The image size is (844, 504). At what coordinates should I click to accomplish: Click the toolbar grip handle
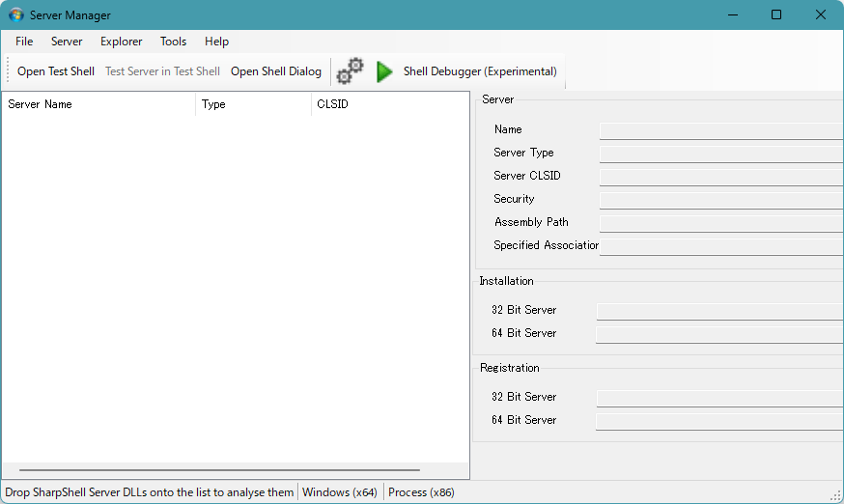tap(9, 71)
